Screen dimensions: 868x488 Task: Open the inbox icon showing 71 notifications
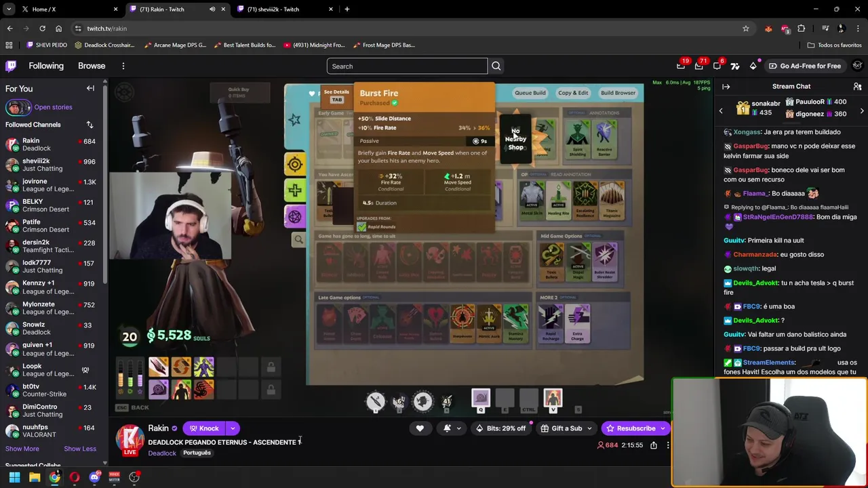(x=698, y=66)
